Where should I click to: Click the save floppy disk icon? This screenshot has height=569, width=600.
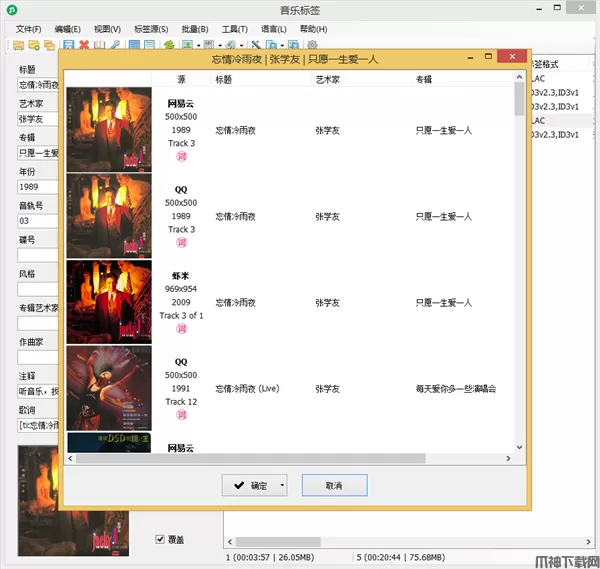pyautogui.click(x=68, y=45)
